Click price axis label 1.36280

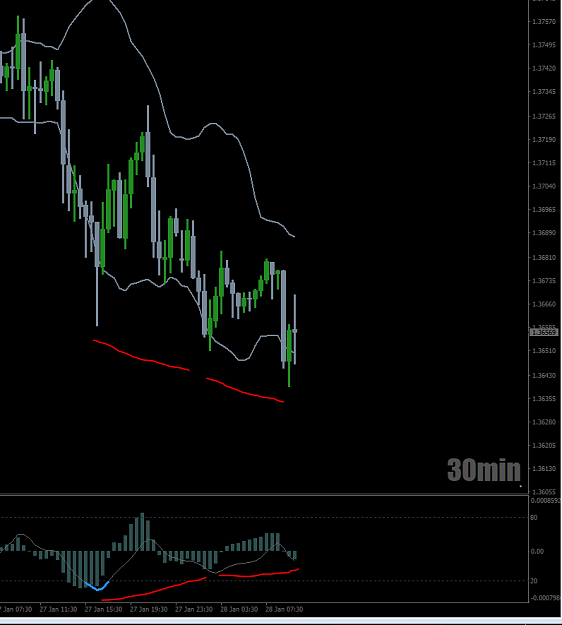coord(544,422)
